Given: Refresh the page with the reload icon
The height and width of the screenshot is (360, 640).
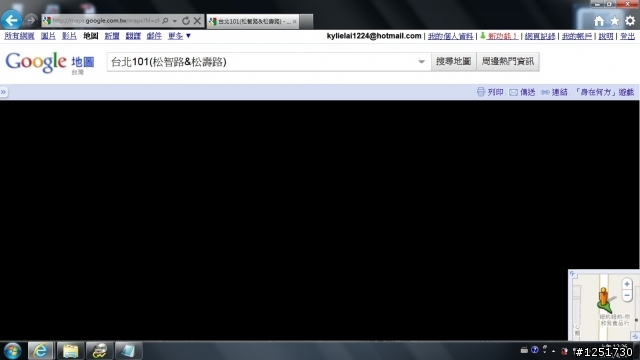Looking at the screenshot, I should coord(186,21).
